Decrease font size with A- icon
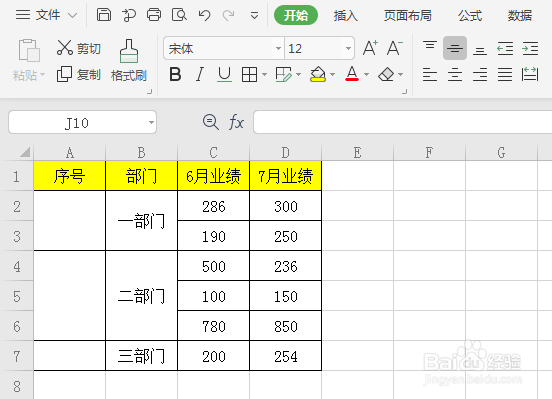Viewport: 552px width, 399px height. (x=394, y=48)
